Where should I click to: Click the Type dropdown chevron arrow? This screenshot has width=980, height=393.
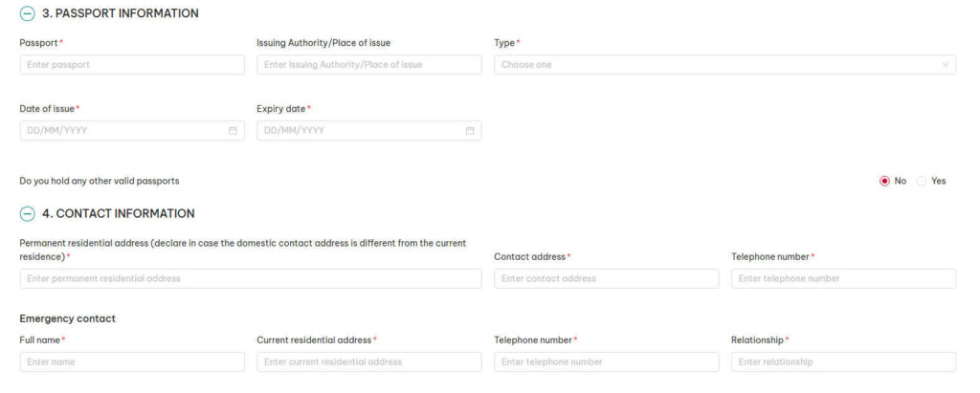946,65
